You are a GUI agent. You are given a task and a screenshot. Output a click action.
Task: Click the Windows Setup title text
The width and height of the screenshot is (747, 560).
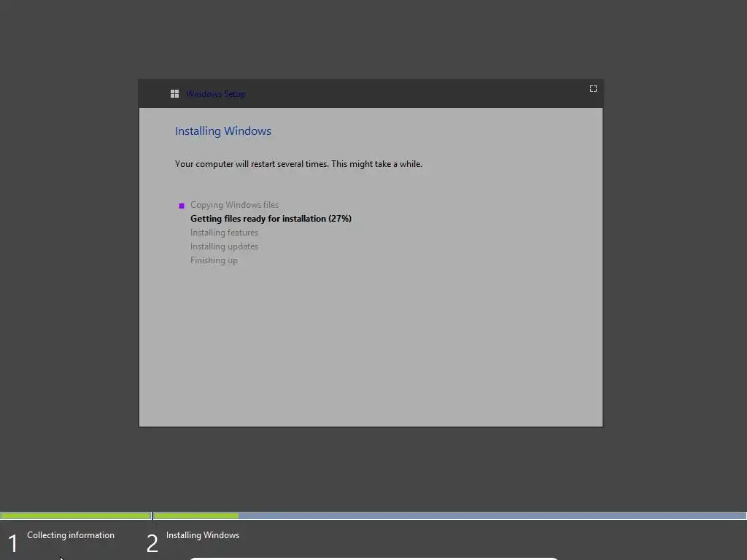click(216, 94)
